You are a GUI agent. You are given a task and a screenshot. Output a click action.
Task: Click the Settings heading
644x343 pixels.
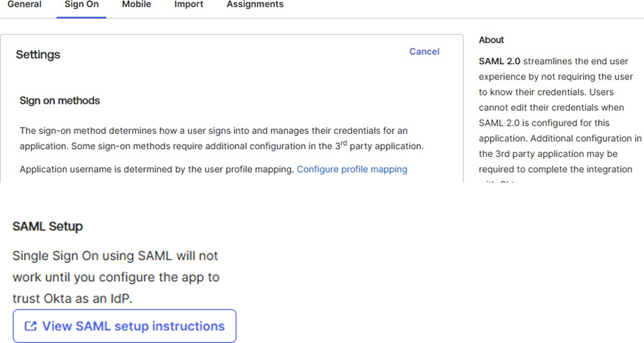click(x=38, y=54)
